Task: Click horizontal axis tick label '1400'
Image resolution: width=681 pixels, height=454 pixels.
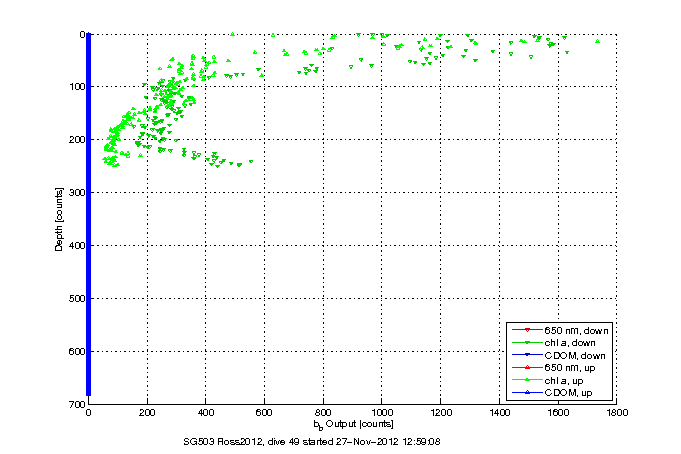Action: point(499,413)
